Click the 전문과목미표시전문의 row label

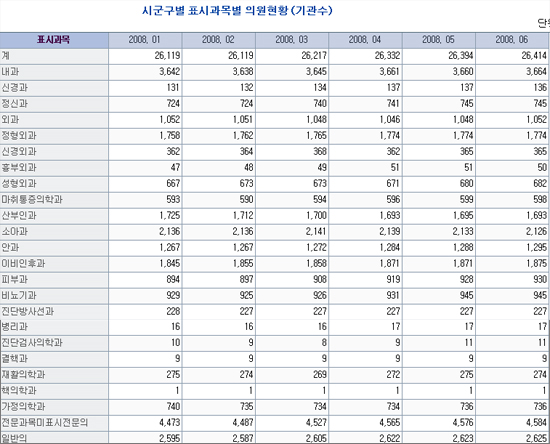(45, 423)
